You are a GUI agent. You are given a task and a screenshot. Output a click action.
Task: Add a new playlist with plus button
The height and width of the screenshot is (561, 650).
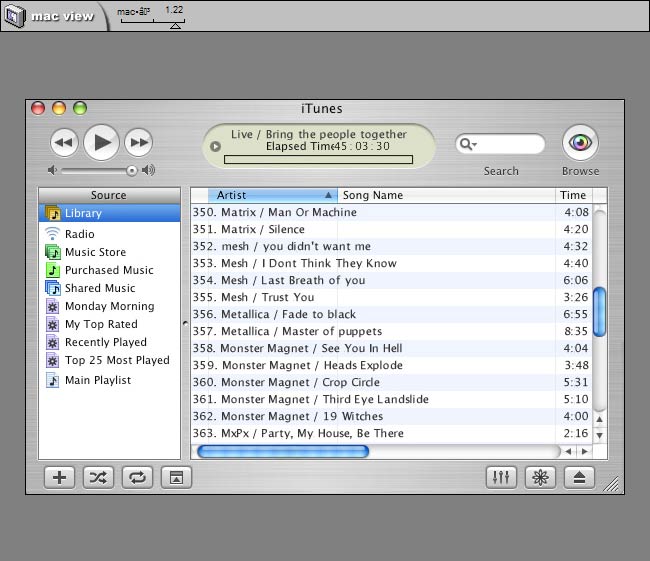[x=59, y=478]
